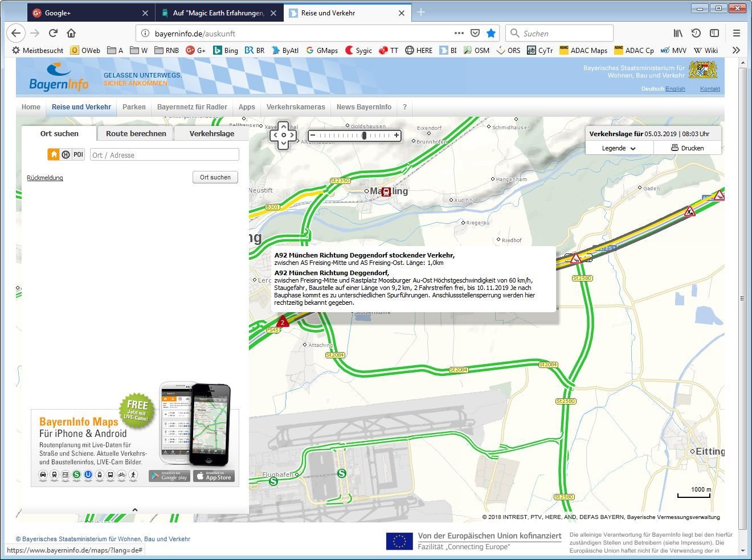Open the GMaps bookmark
Image resolution: width=752 pixels, height=560 pixels.
(x=322, y=50)
